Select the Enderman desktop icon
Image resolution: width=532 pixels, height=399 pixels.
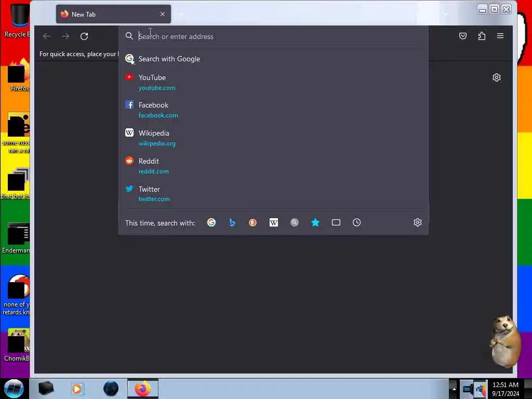pos(16,238)
